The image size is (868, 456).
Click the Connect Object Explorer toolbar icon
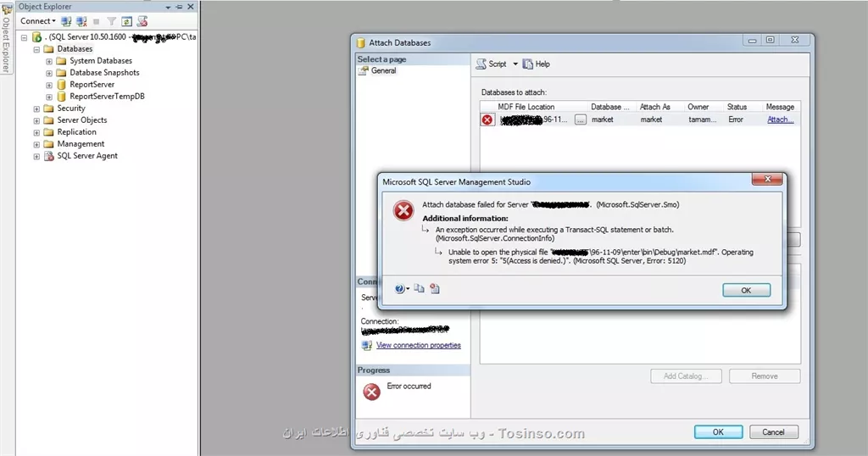(66, 21)
